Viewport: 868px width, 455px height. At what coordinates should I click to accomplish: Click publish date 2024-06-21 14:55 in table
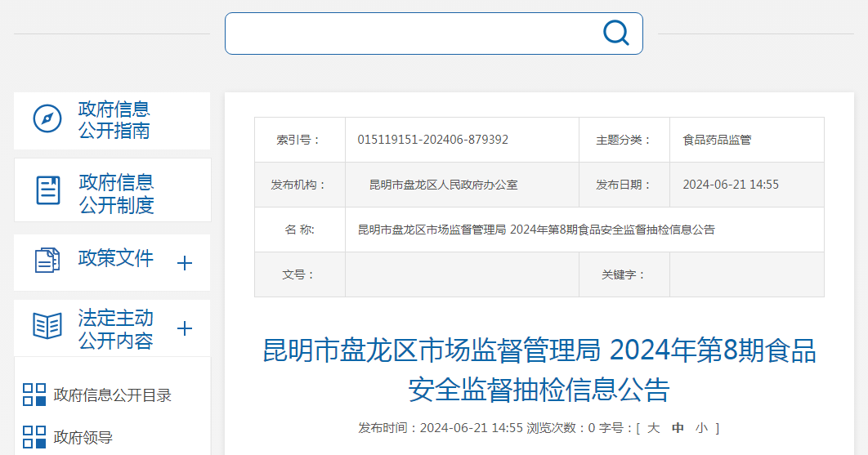click(731, 185)
